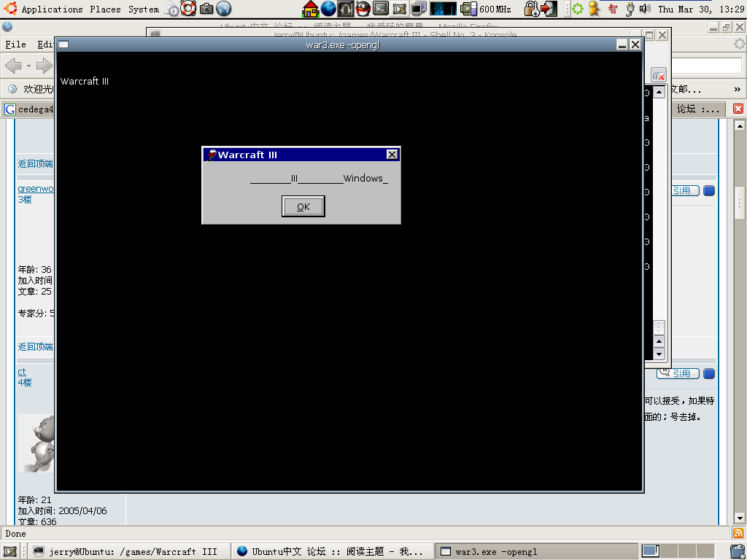The image size is (747, 560).
Task: Open the home folder house icon
Action: (311, 9)
